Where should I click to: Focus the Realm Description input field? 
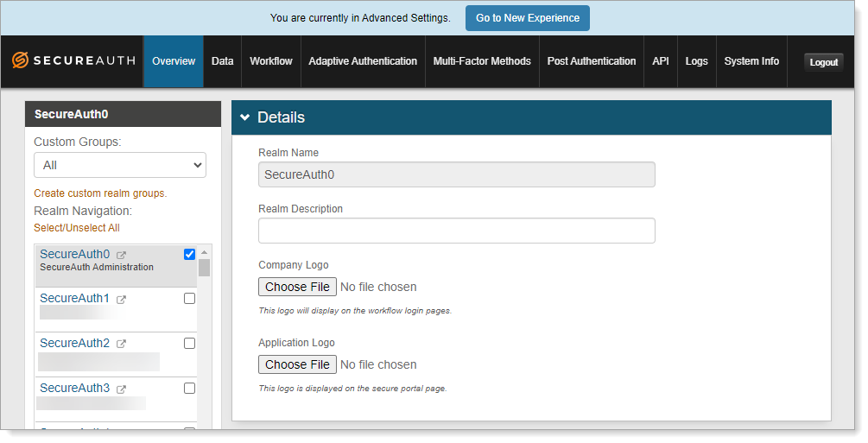pos(456,231)
